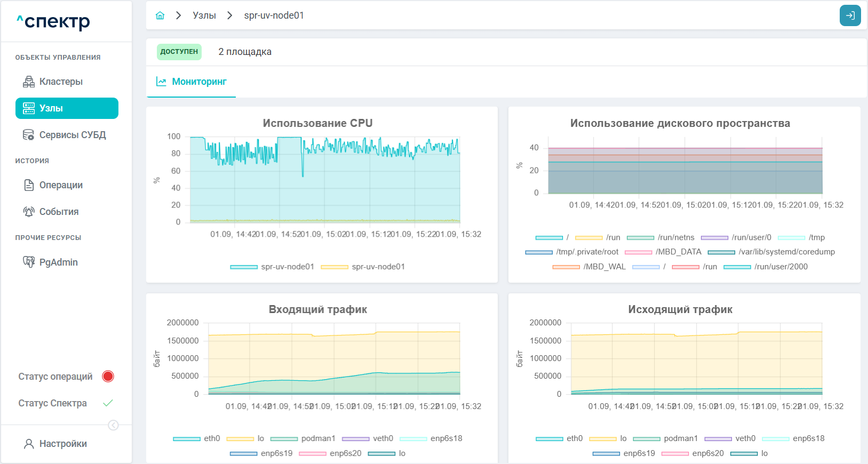Click the Использование CPU chart title
Image resolution: width=868 pixels, height=464 pixels.
pos(318,123)
